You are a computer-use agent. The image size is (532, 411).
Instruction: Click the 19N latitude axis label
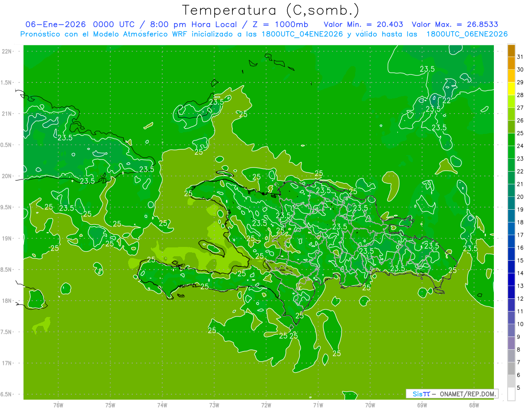[6, 239]
